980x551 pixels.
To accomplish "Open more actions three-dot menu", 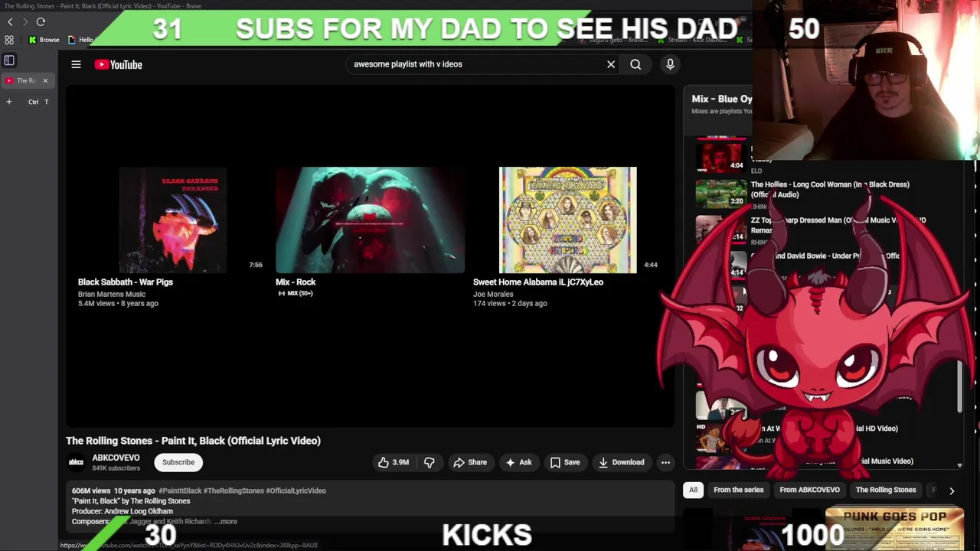I will click(665, 462).
